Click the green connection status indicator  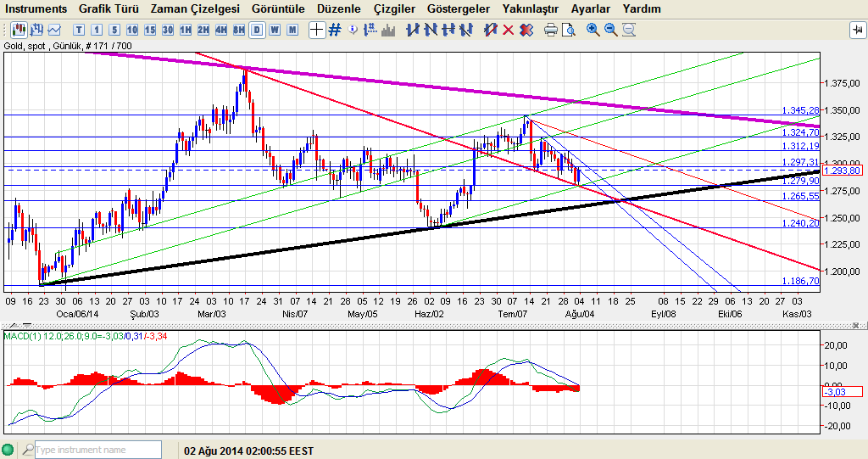point(8,450)
